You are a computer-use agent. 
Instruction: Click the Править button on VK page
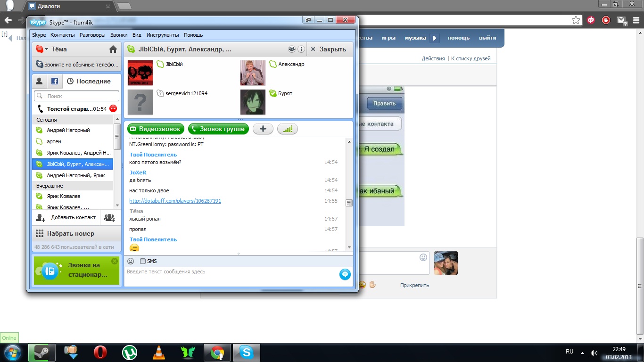click(x=385, y=104)
